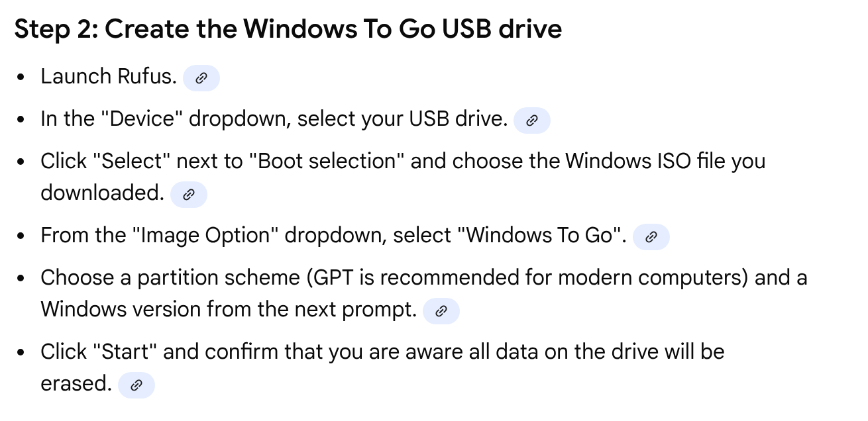Image resolution: width=868 pixels, height=421 pixels.
Task: Click the bullet marker before the "Image Option" step
Action: [x=23, y=237]
